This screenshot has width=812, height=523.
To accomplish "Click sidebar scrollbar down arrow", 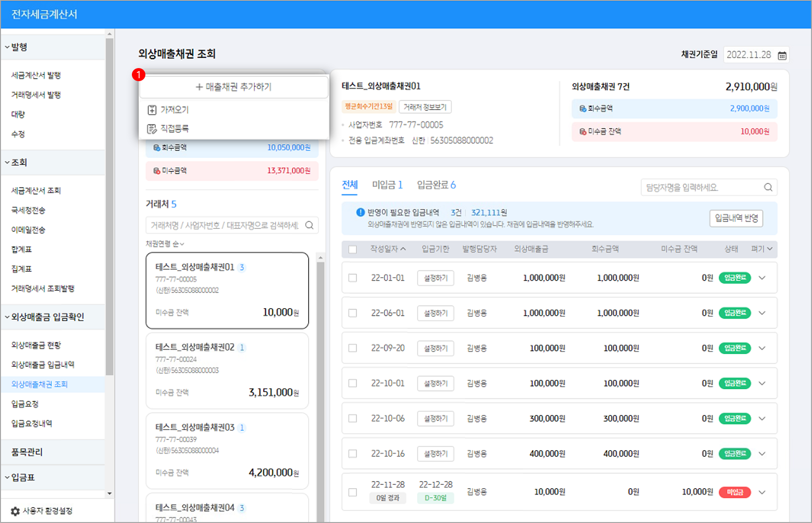I will tap(110, 494).
